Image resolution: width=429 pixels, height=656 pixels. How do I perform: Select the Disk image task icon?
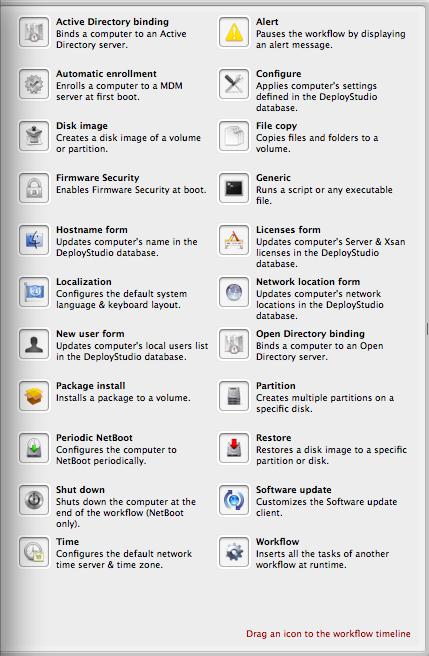point(34,136)
